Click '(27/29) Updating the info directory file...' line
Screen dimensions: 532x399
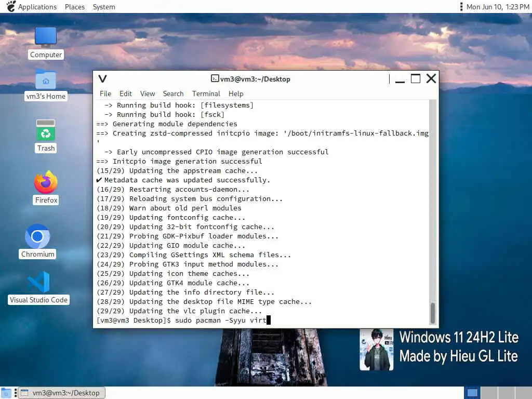[185, 292]
